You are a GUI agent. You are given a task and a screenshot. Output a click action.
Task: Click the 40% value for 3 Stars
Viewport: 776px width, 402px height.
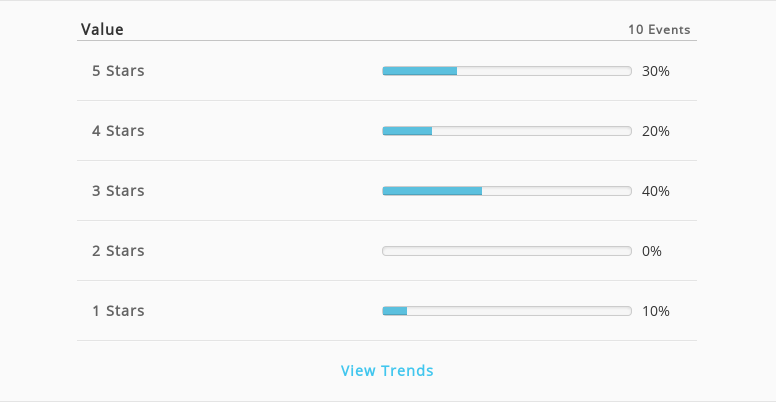click(x=656, y=191)
